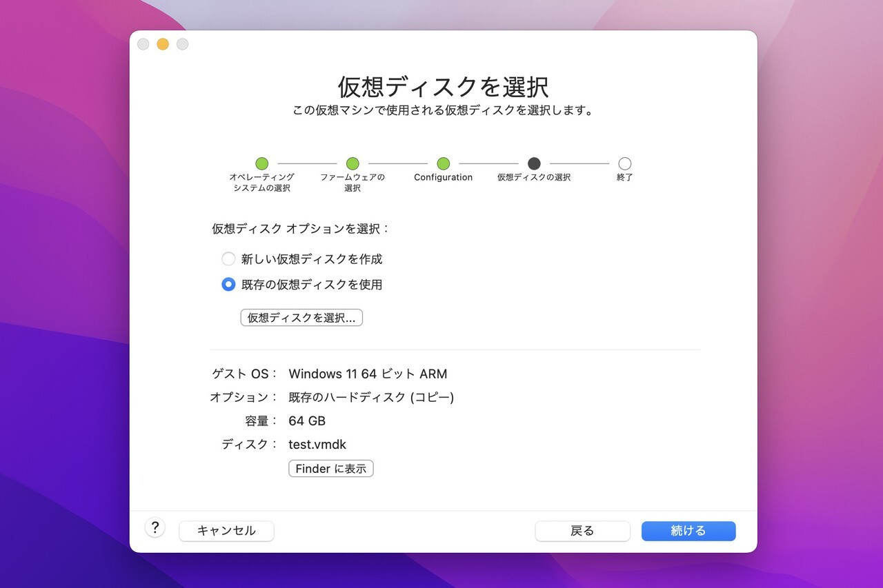
Task: Select 新しい仮想ディスクを作成 radio option
Action: (x=228, y=259)
